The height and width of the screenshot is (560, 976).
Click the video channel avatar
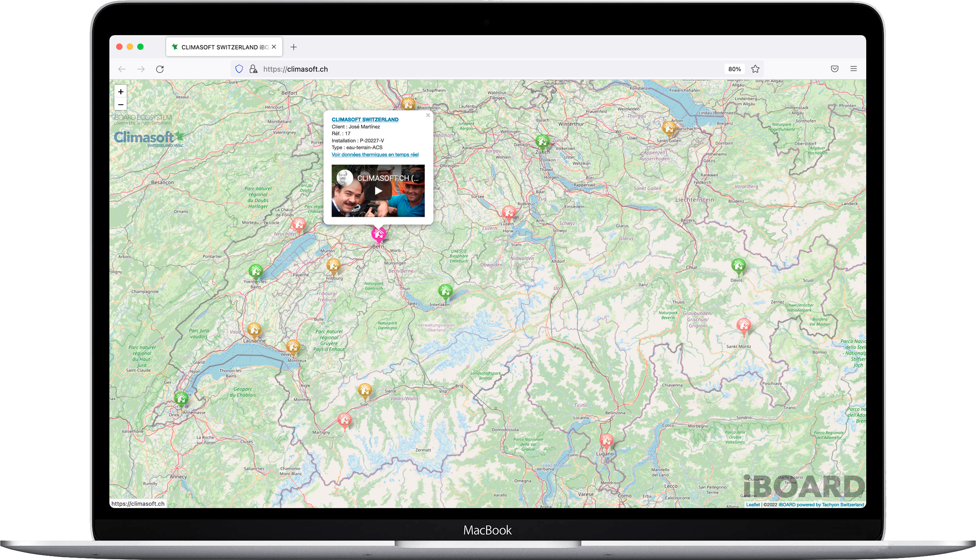344,178
